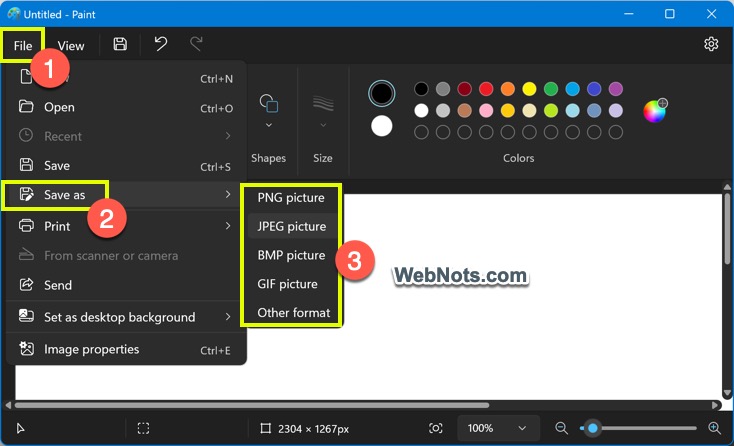This screenshot has width=734, height=446.
Task: Click the zoom in magnifier icon
Action: (714, 428)
